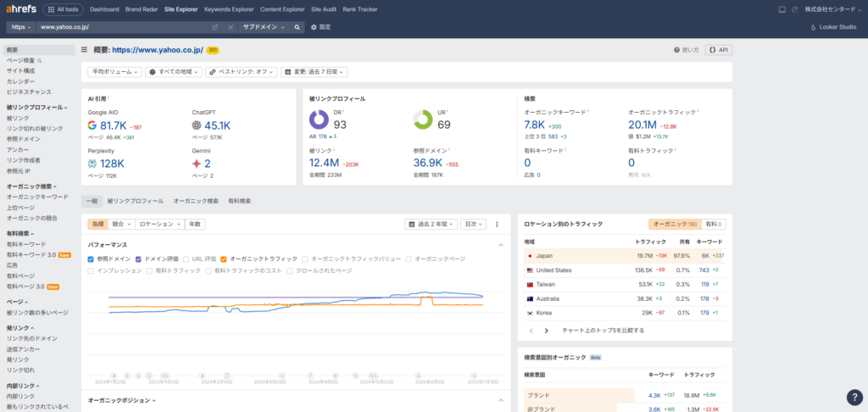Open URL in new tab icon
Screen dimensions: 868x412
click(214, 27)
